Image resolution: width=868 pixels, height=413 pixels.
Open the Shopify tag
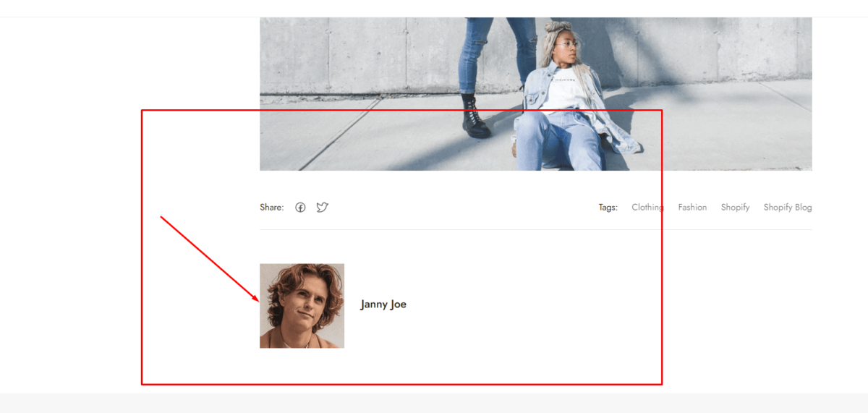click(x=735, y=208)
